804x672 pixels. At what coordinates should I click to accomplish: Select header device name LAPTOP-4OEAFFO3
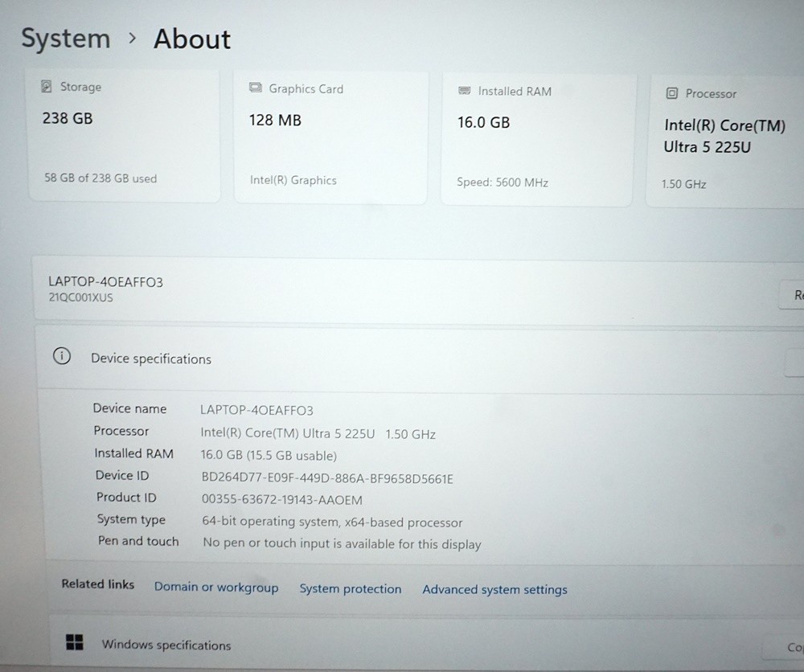pyautogui.click(x=105, y=282)
